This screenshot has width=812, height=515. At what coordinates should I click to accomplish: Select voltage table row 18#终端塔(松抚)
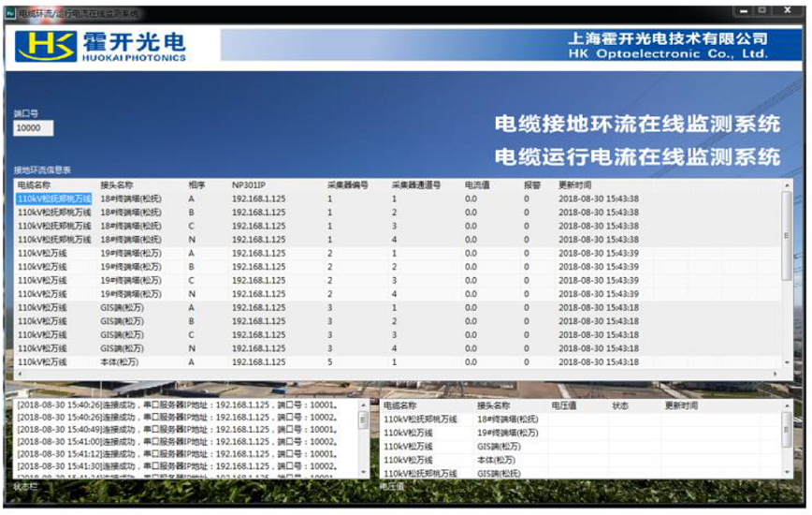581,419
